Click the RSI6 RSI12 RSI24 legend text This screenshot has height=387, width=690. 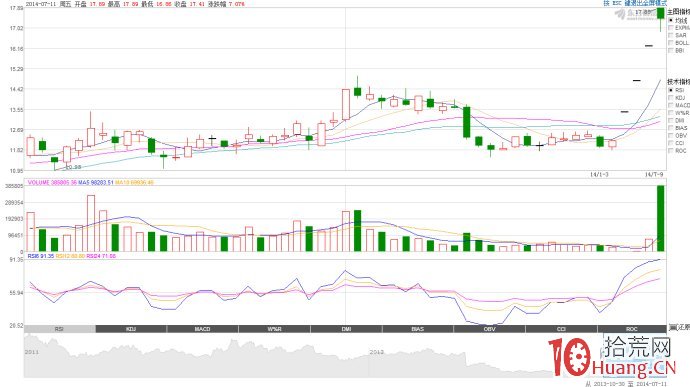(x=72, y=256)
